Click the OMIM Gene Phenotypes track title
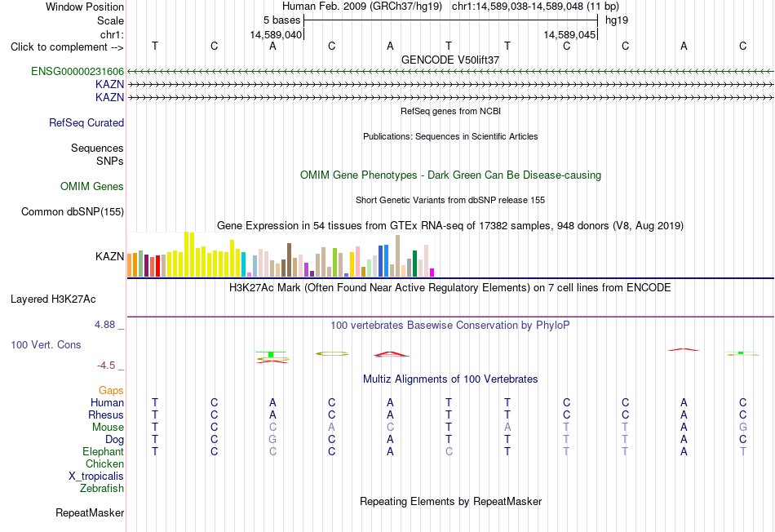 click(450, 175)
